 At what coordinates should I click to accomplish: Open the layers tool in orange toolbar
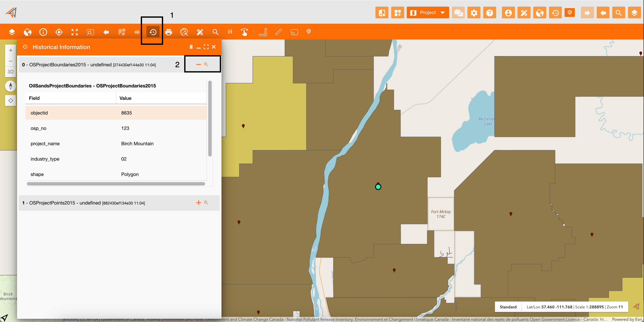(x=12, y=32)
